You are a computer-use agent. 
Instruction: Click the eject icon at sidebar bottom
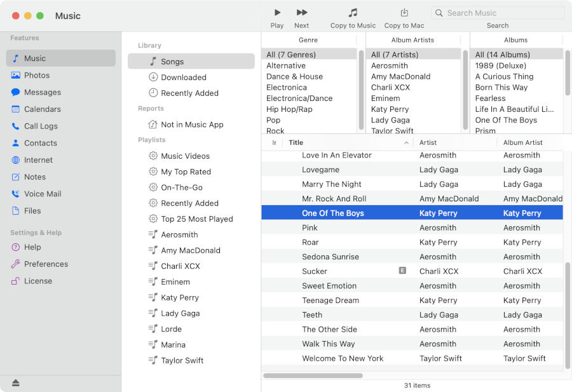(15, 382)
